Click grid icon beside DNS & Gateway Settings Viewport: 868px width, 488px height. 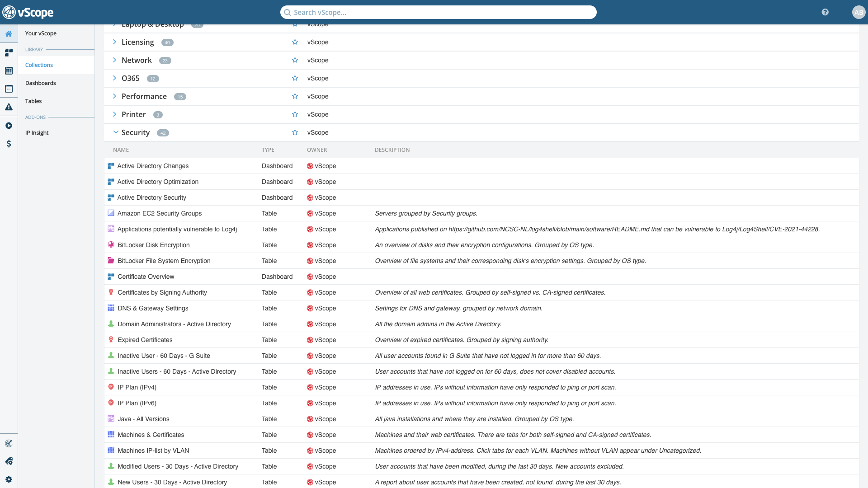(x=111, y=308)
